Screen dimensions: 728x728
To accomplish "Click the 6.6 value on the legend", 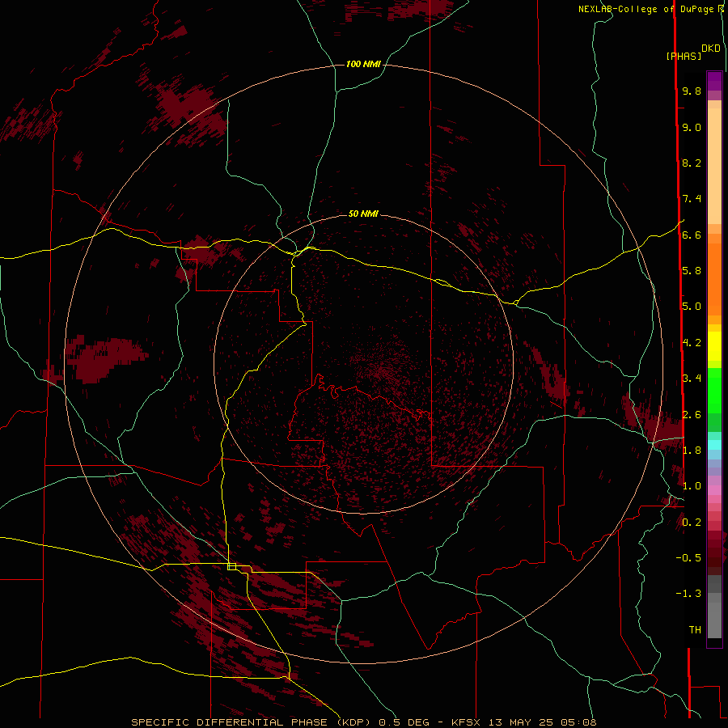I will (692, 235).
